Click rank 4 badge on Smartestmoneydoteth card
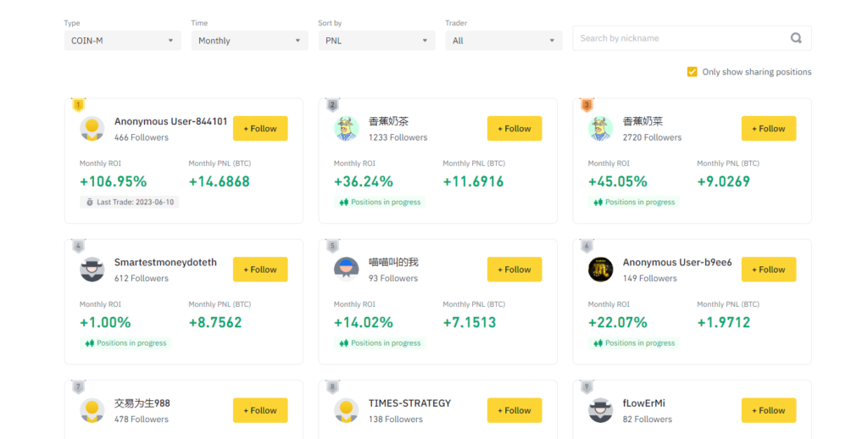Viewport: 868px width, 439px height. click(x=78, y=246)
